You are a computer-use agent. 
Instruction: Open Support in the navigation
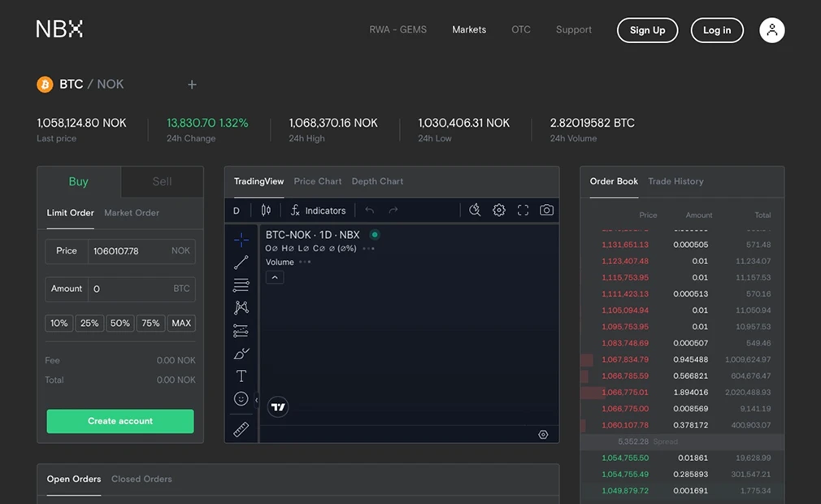[574, 30]
